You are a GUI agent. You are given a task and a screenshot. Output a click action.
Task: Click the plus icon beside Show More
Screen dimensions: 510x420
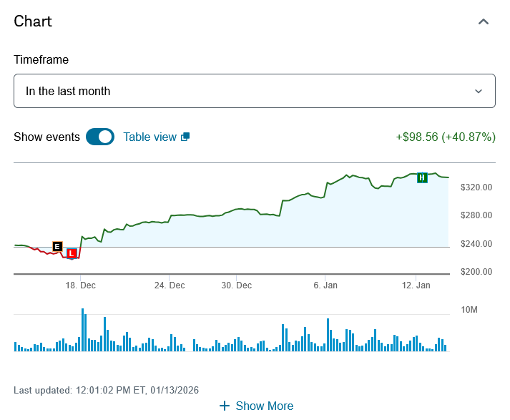click(x=225, y=406)
